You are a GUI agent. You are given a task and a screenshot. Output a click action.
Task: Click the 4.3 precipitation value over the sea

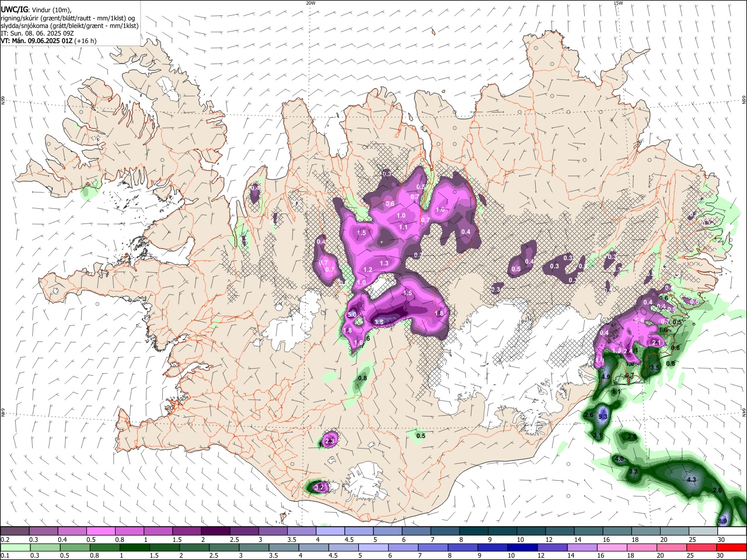[x=692, y=480]
